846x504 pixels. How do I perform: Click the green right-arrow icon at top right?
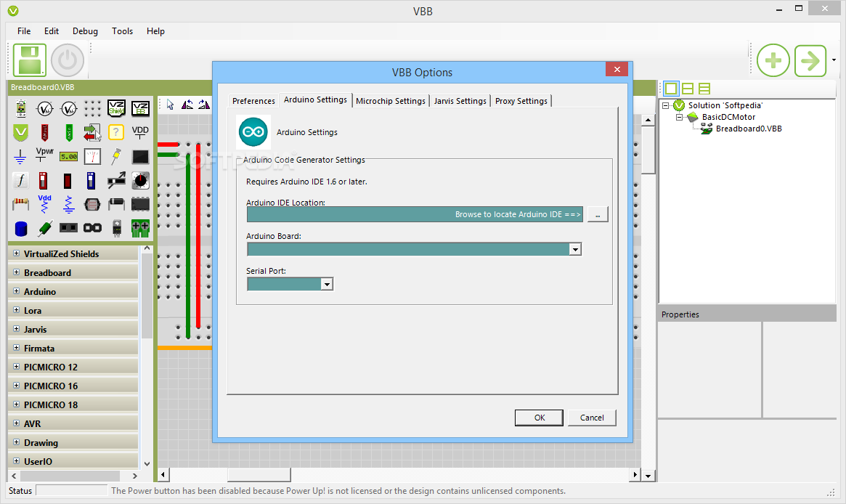(x=810, y=60)
